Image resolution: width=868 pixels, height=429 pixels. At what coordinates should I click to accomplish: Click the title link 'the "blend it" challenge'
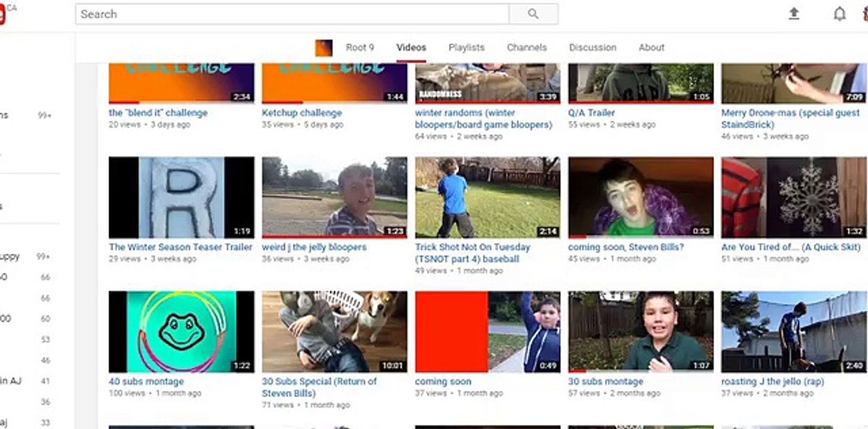(158, 113)
